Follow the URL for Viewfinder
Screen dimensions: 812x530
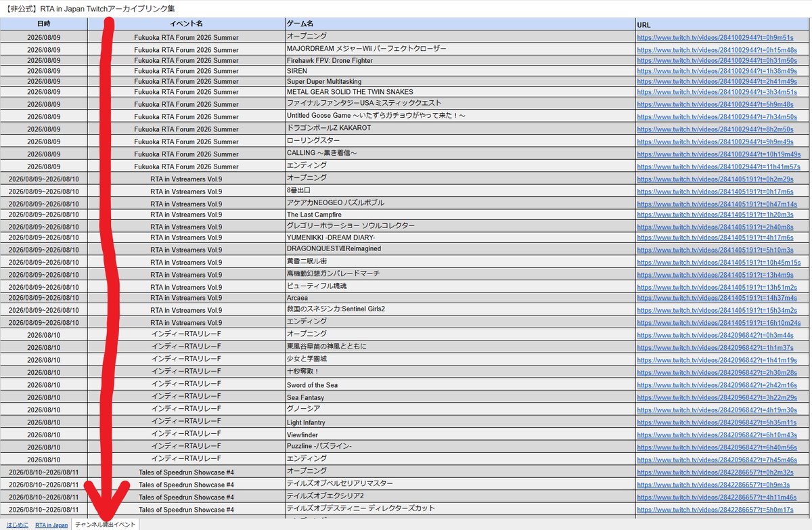tap(717, 435)
